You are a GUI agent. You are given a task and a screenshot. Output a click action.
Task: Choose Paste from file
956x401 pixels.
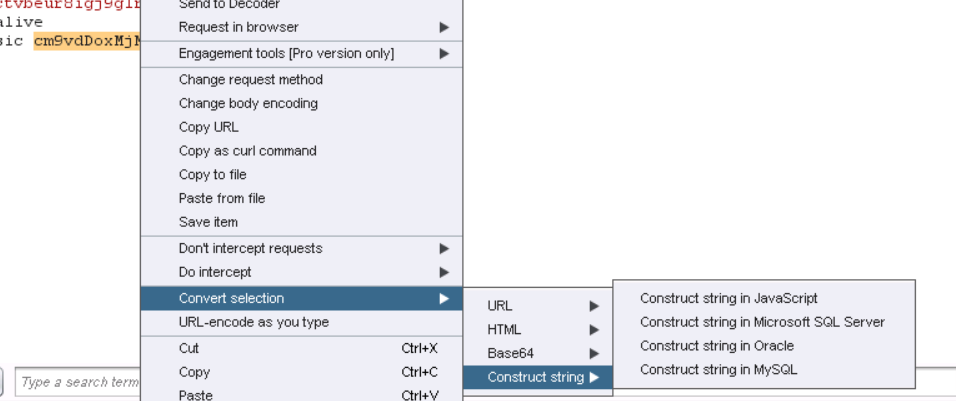(222, 199)
